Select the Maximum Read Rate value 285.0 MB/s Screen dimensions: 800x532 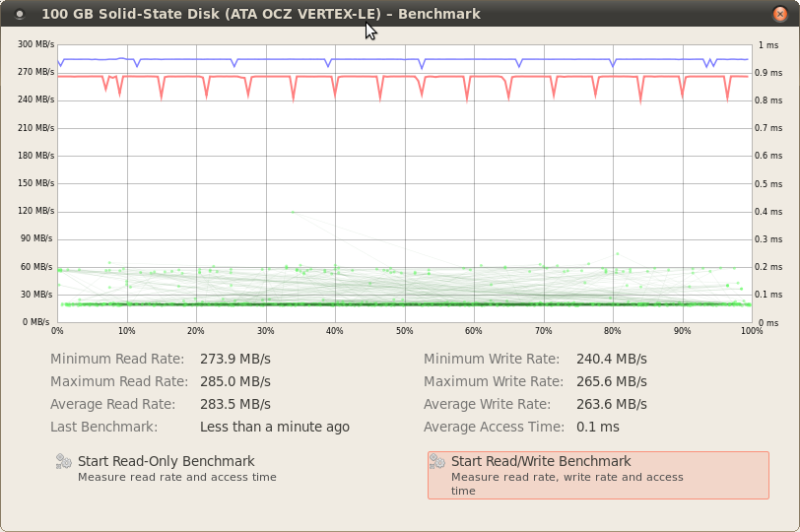pyautogui.click(x=235, y=381)
